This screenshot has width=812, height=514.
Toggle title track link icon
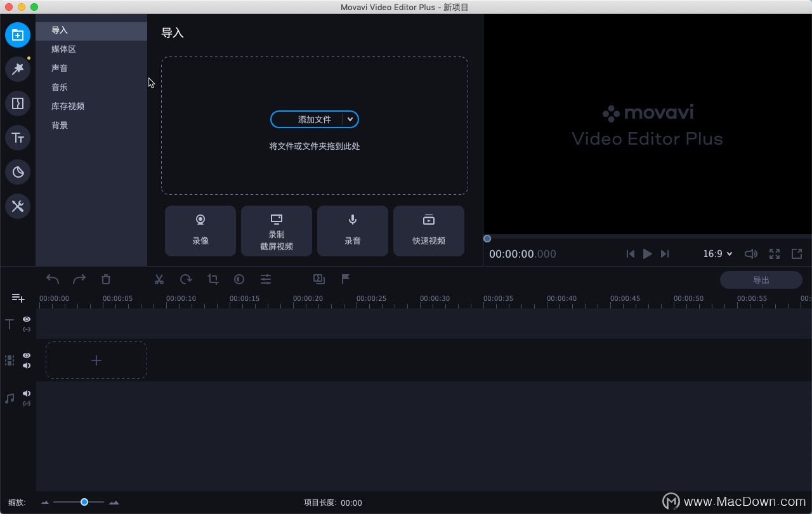(27, 329)
